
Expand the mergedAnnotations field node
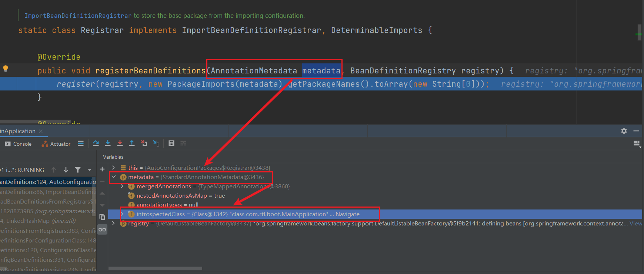point(122,186)
